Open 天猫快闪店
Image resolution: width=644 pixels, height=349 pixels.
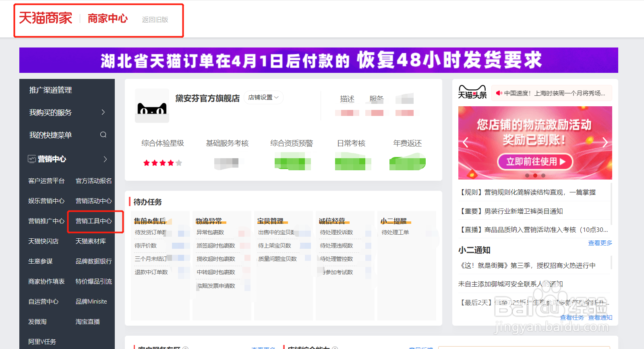[x=43, y=241]
